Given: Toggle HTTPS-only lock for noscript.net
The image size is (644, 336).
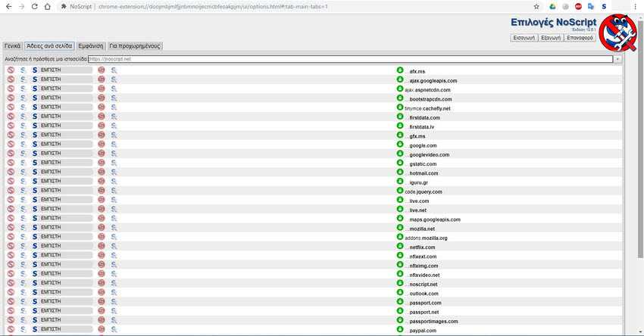Looking at the screenshot, I should [x=400, y=284].
